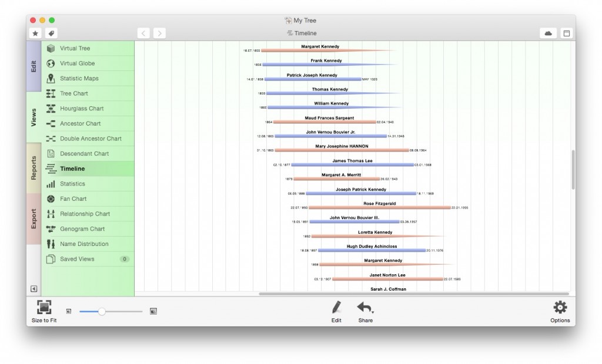Select the Saved Views count badge
Image resolution: width=602 pixels, height=364 pixels.
[x=125, y=259]
